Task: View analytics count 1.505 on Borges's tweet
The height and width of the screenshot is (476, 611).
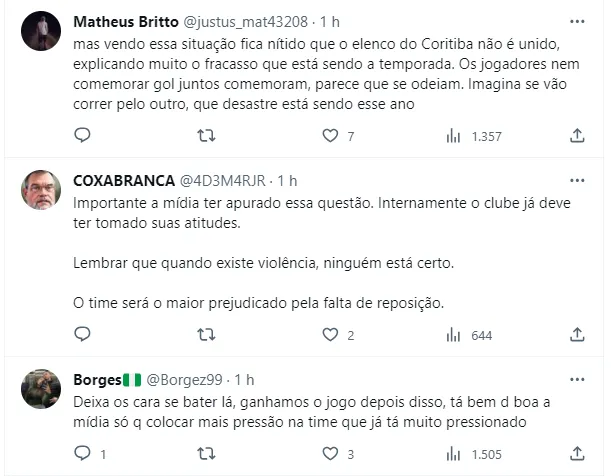Action: pos(476,454)
